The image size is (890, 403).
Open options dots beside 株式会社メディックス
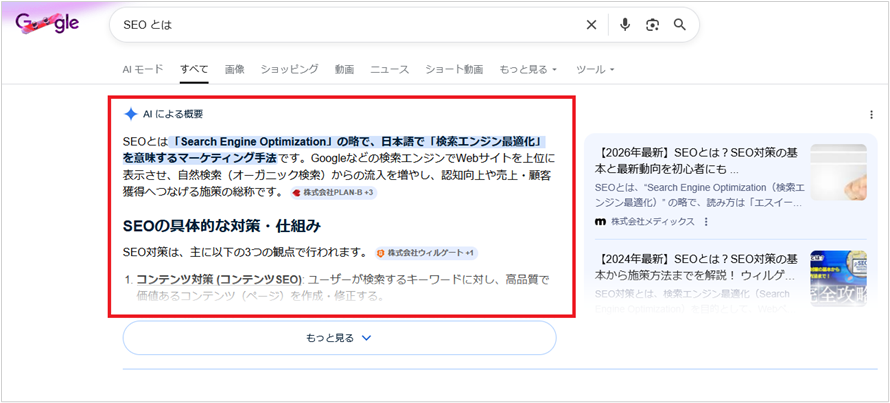(x=706, y=221)
